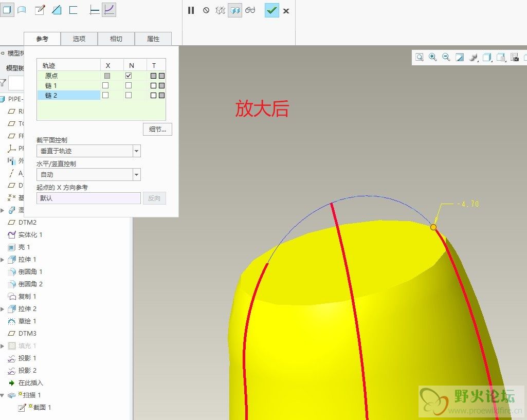Click the refit view icon
527x420 pixels.
(420, 58)
